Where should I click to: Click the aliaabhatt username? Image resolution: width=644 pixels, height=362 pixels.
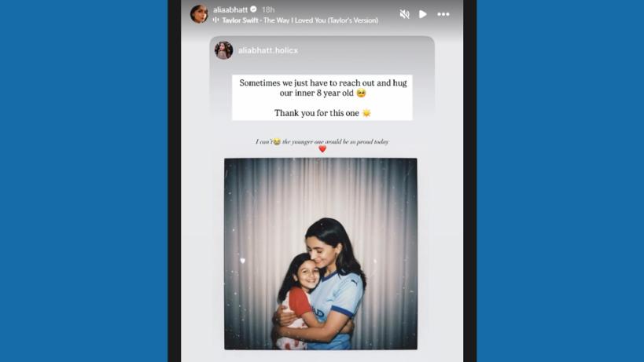click(x=230, y=9)
